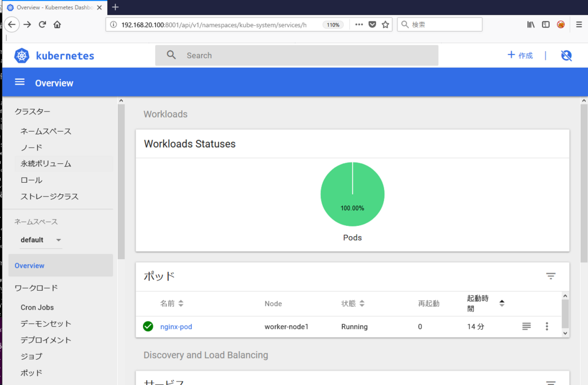Open the browser home page
This screenshot has height=385, width=588.
tap(57, 24)
